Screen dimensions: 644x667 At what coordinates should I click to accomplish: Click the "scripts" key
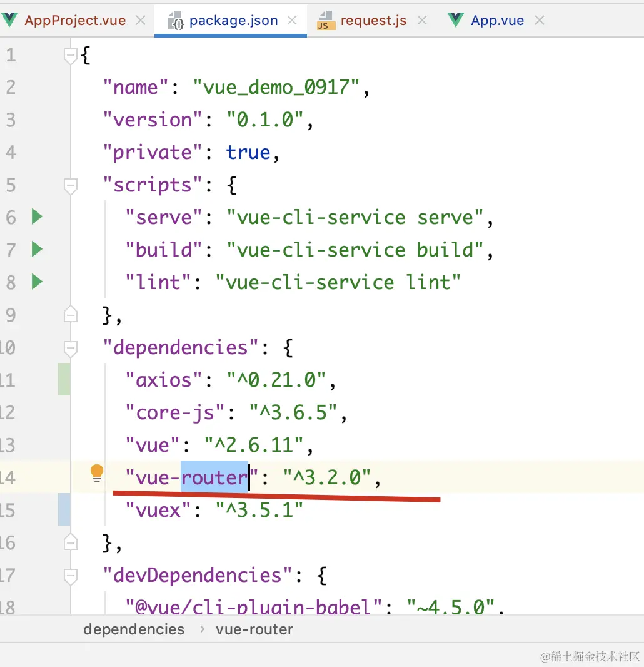[153, 185]
